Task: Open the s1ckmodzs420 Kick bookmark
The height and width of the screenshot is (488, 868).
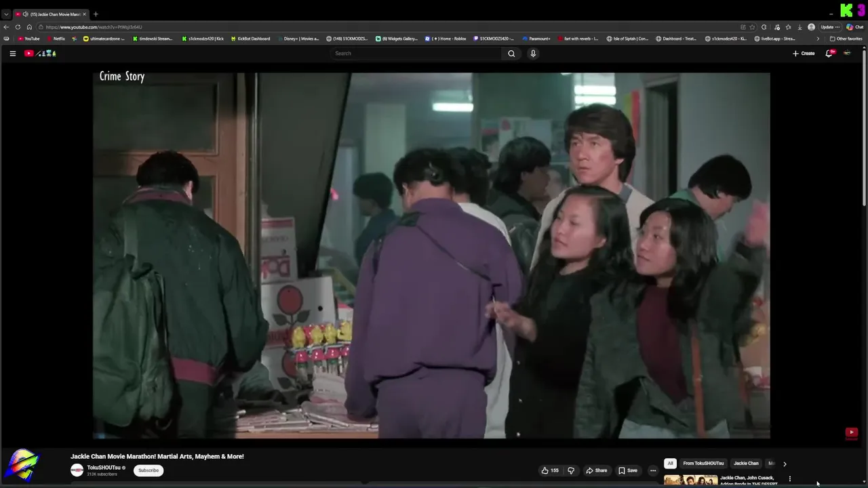Action: coord(203,39)
